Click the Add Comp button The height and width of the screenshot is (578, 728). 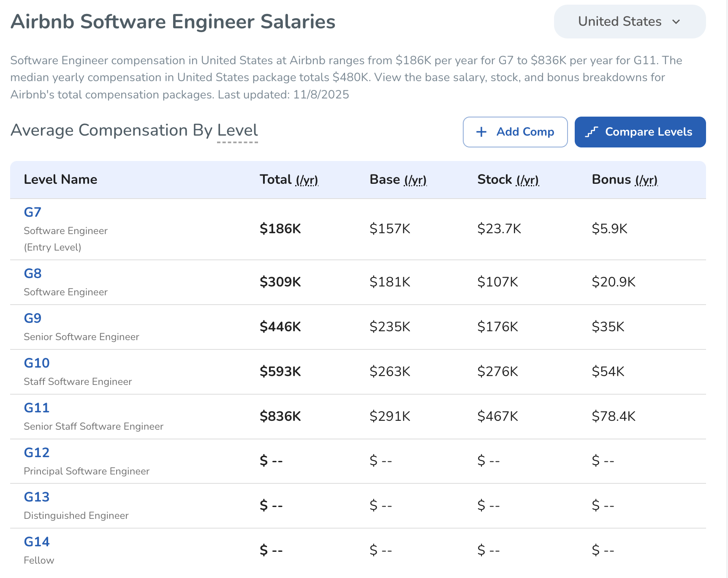(515, 132)
